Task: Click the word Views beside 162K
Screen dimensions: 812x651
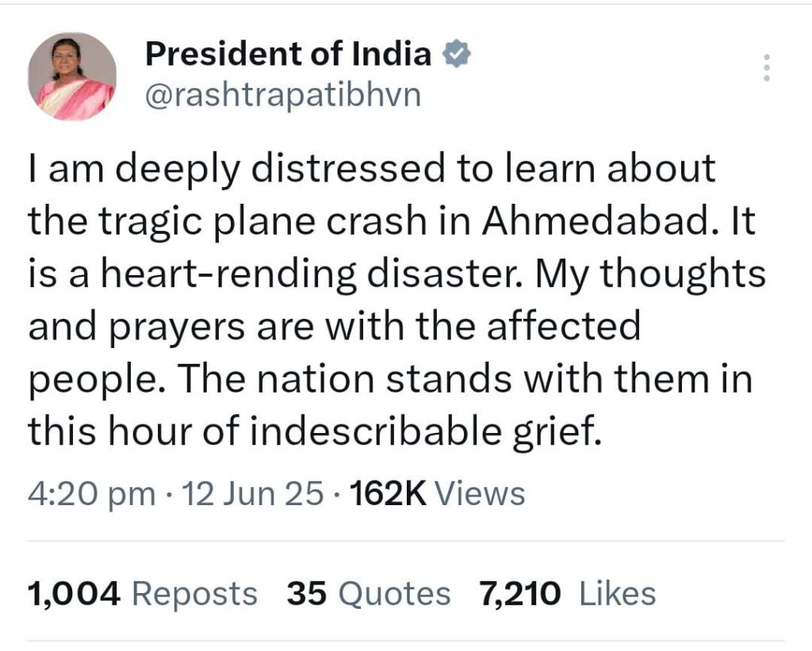Action: point(480,493)
